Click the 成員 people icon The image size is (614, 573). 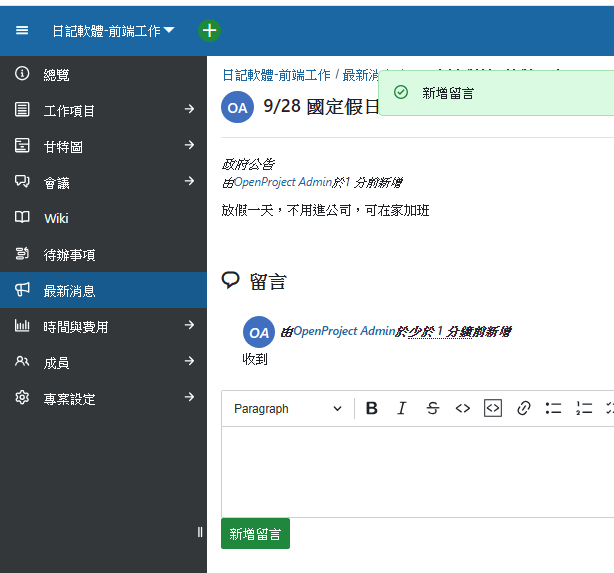pyautogui.click(x=22, y=361)
